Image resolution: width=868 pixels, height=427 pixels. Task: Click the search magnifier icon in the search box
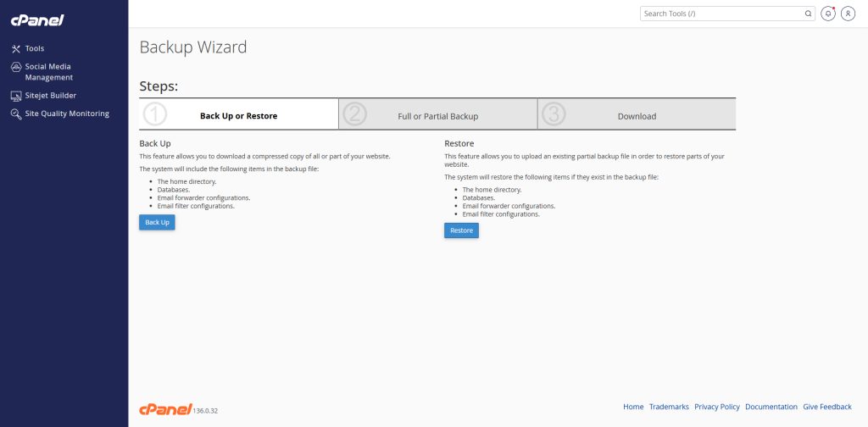pos(808,14)
